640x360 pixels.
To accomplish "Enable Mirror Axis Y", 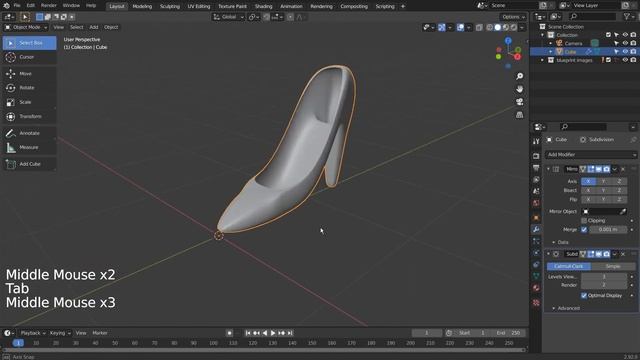I will click(x=604, y=181).
